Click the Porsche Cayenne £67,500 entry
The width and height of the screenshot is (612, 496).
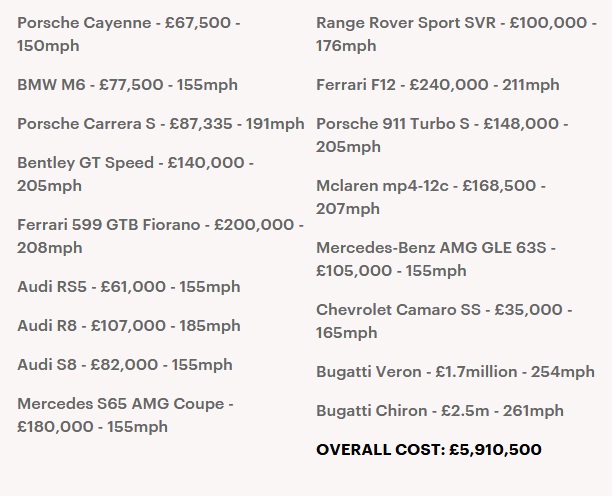tap(128, 34)
